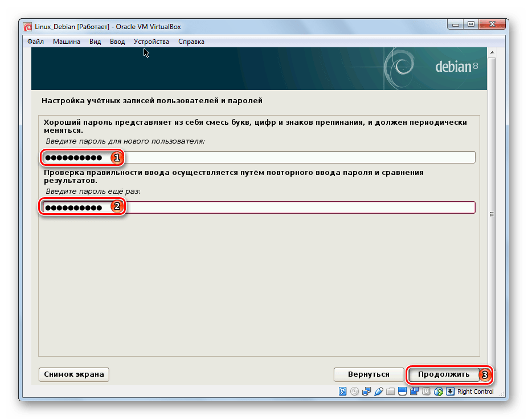Click the CPU virtualization chip status icon
This screenshot has height=420, width=528.
(x=426, y=392)
